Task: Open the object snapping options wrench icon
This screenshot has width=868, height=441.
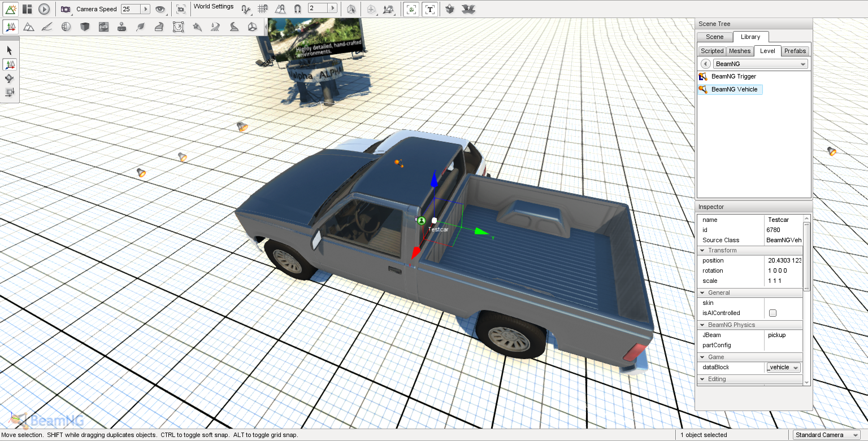Action: 246,9
